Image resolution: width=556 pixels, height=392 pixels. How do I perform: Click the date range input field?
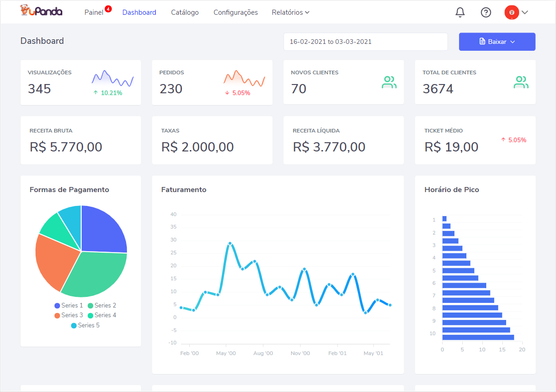point(365,42)
